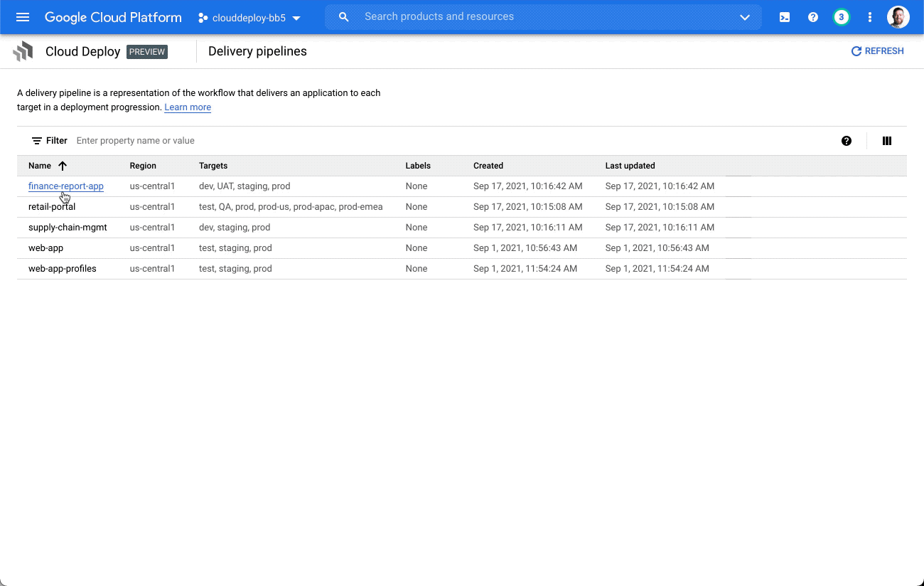Open the web-app pipeline

45,248
